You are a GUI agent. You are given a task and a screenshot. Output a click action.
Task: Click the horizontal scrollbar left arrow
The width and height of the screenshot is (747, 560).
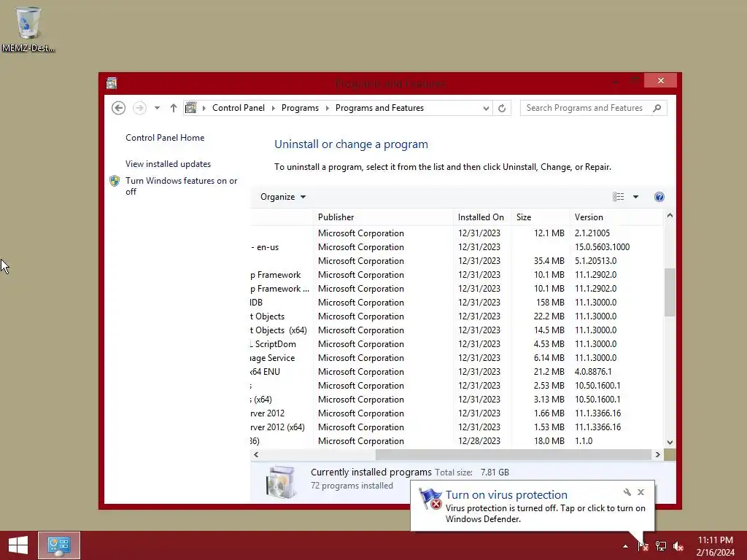(x=256, y=455)
